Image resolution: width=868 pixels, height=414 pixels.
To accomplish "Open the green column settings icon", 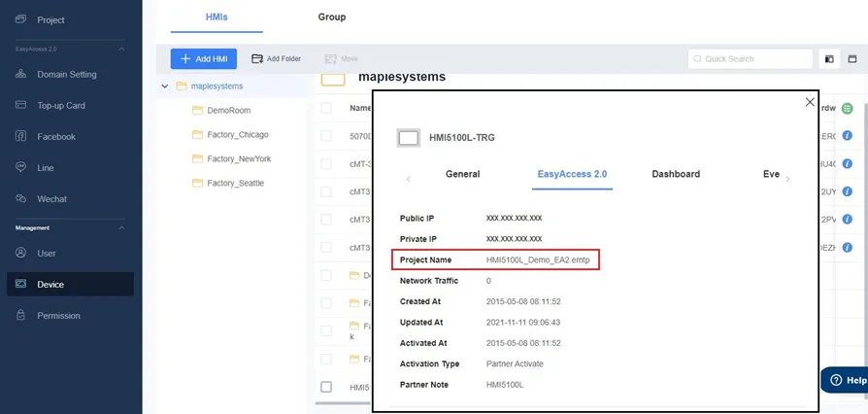I will pos(847,109).
